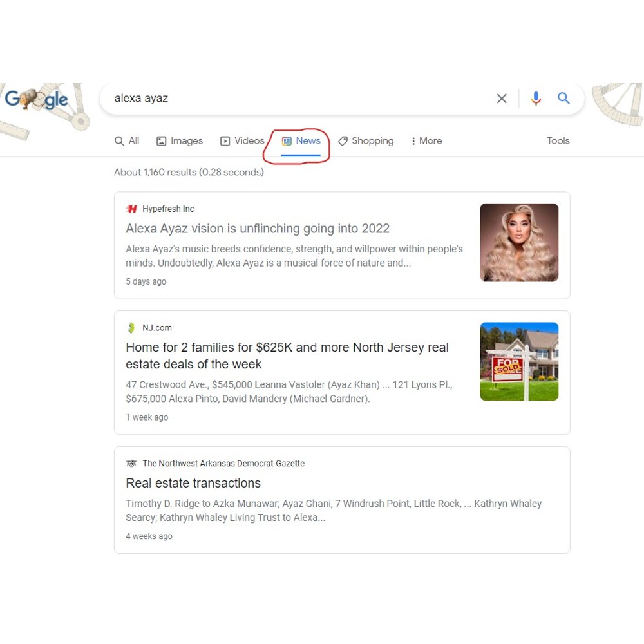Click the Northwest Arkansas Democrat-Gazette source icon
This screenshot has width=644, height=644.
pos(131,463)
